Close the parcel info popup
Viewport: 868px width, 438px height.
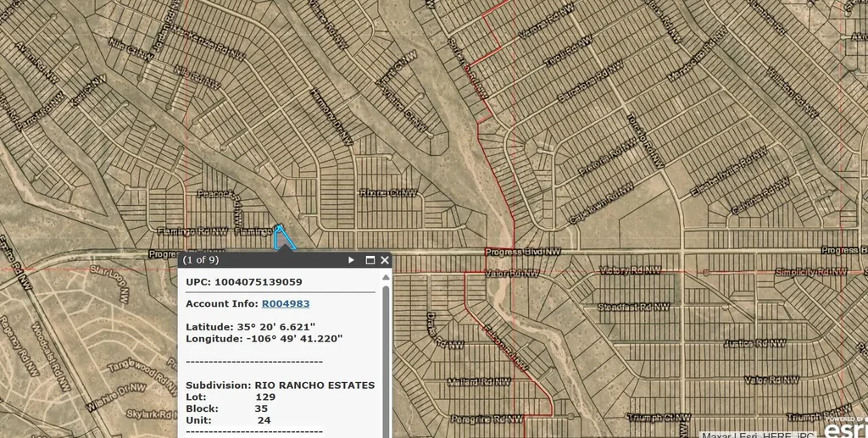(385, 260)
